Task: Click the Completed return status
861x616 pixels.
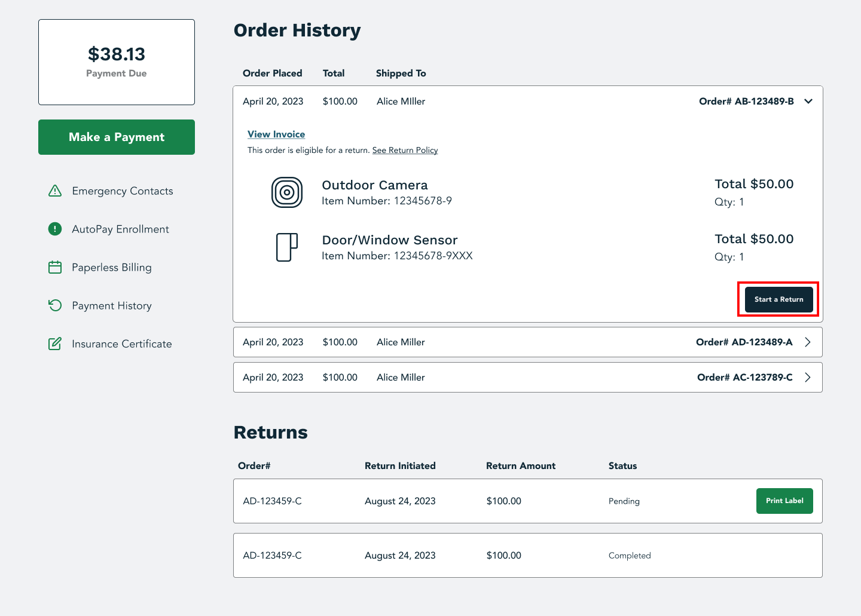Action: point(630,556)
